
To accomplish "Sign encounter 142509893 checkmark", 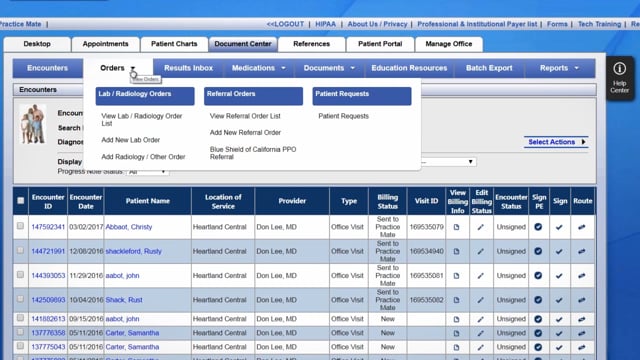I will 559,300.
